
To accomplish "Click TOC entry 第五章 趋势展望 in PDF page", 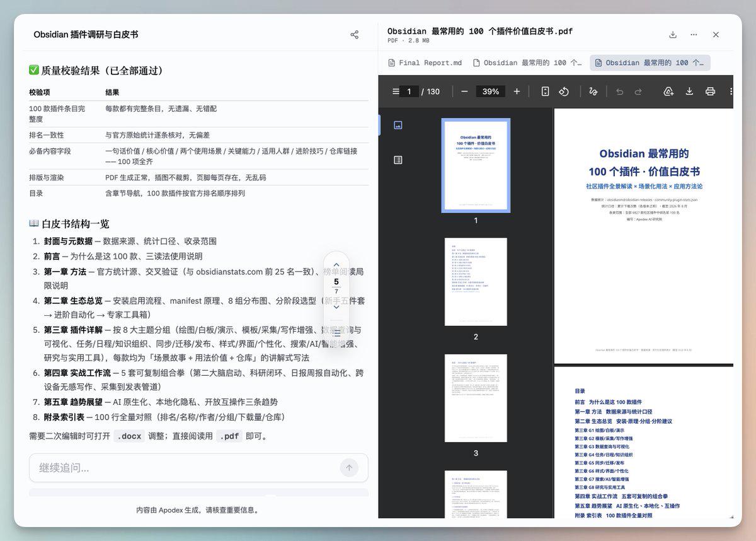I will coord(627,506).
